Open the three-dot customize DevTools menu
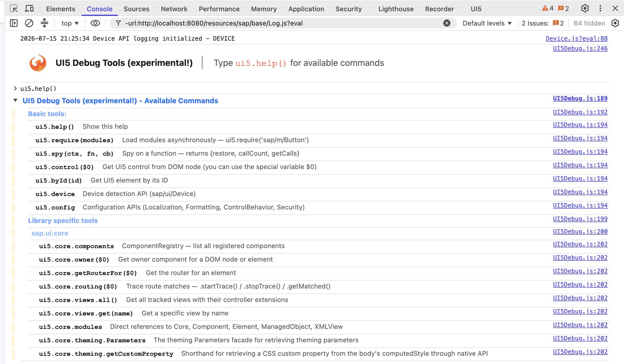Screen dimensions: 624x364 pos(600,9)
